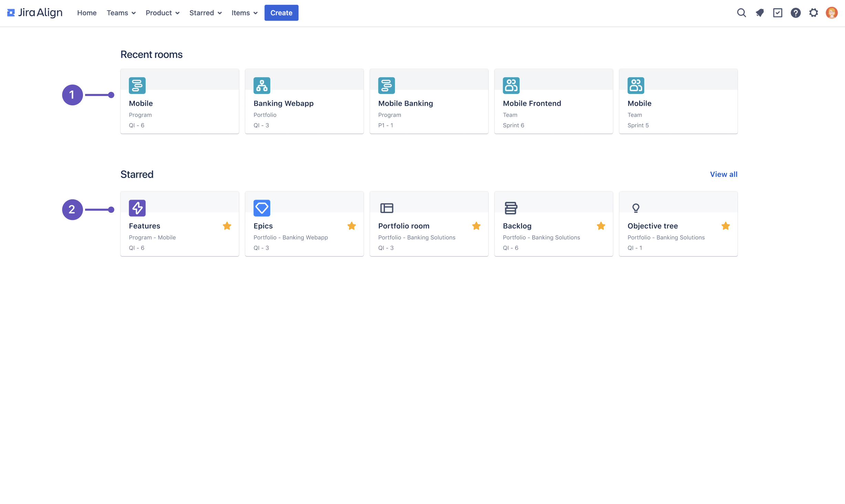Open the starred Backlog title

[x=517, y=226]
